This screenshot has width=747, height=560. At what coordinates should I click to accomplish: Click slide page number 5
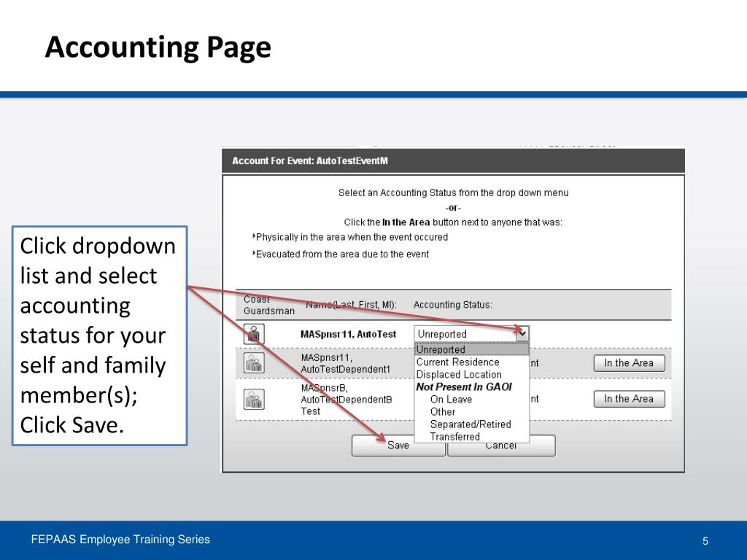click(705, 541)
